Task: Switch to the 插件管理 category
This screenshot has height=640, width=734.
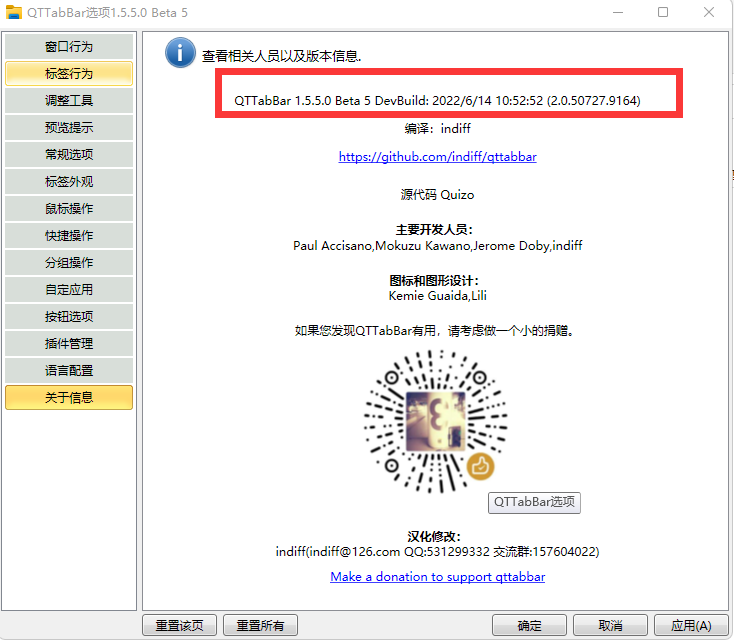Action: [x=69, y=344]
